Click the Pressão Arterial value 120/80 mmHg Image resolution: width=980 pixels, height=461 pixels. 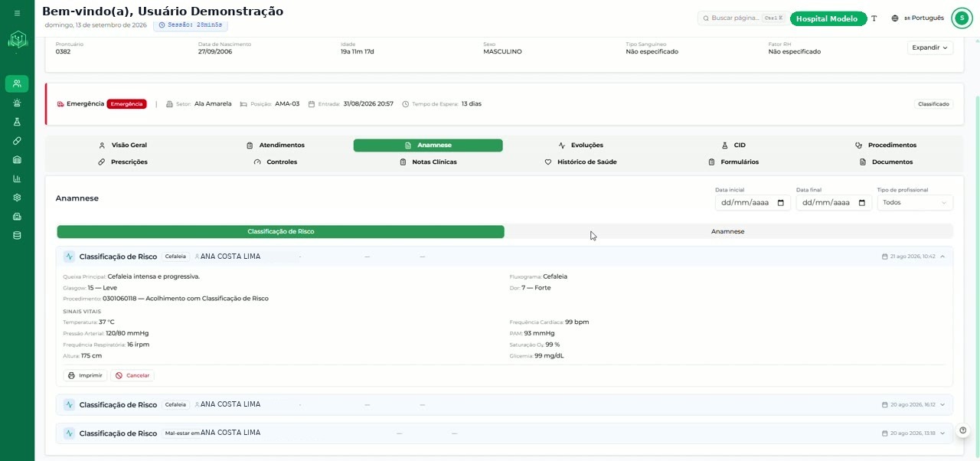[x=127, y=334]
